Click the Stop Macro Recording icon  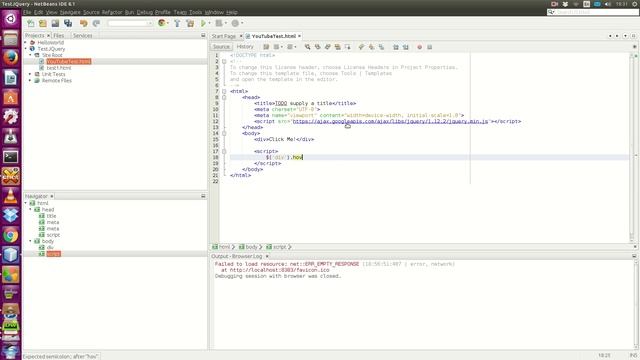[x=429, y=47]
